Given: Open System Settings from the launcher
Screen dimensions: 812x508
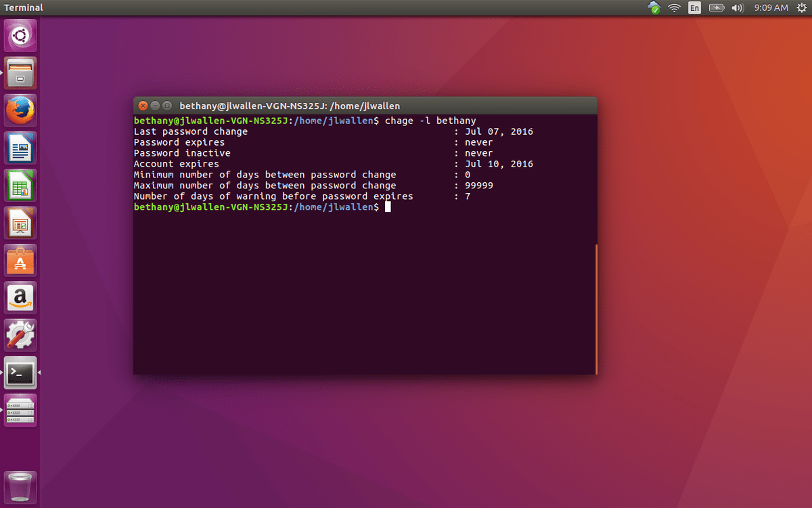Looking at the screenshot, I should (20, 335).
